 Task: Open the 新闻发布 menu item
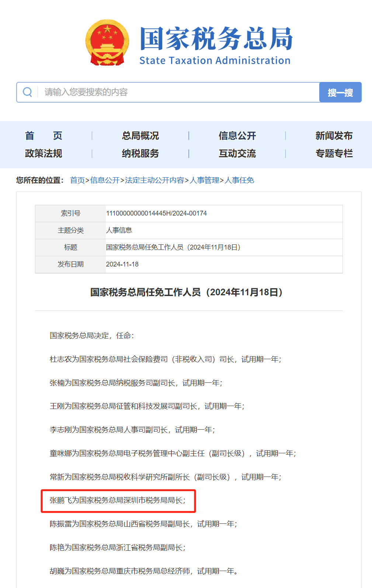coord(334,136)
